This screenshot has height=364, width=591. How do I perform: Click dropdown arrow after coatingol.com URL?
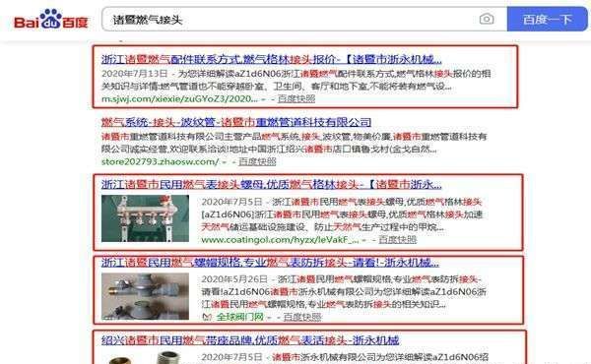coord(364,240)
